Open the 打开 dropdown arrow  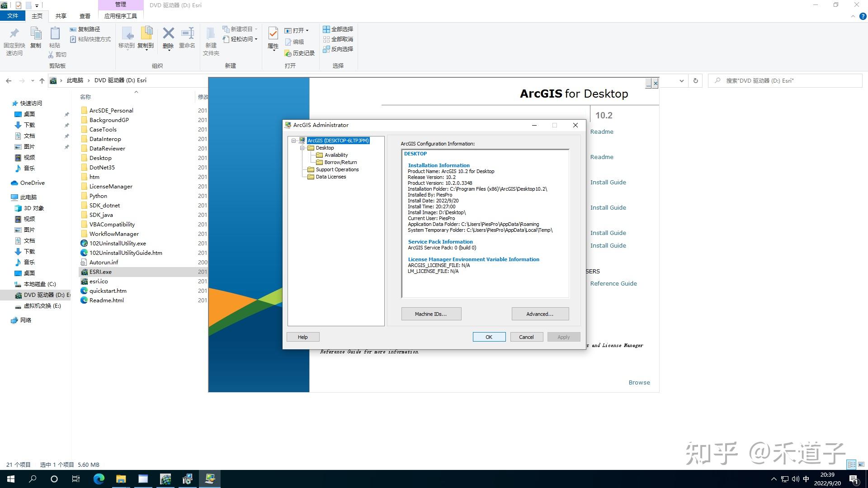click(307, 30)
